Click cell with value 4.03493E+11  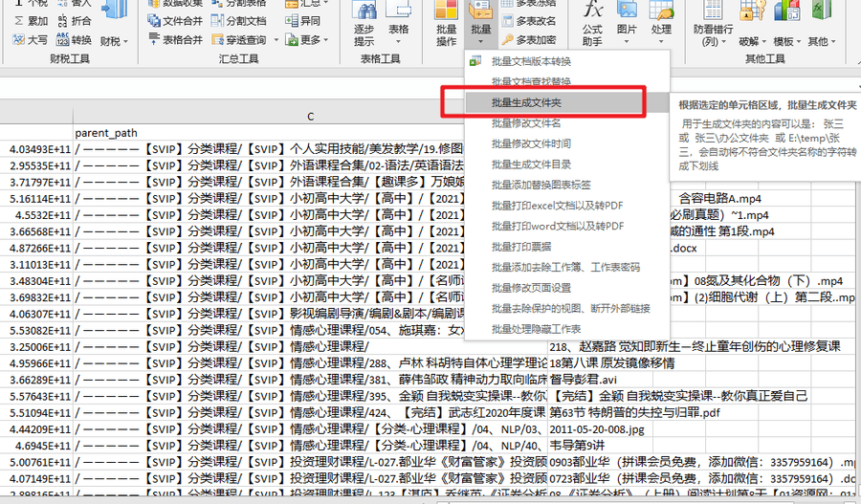pos(36,149)
